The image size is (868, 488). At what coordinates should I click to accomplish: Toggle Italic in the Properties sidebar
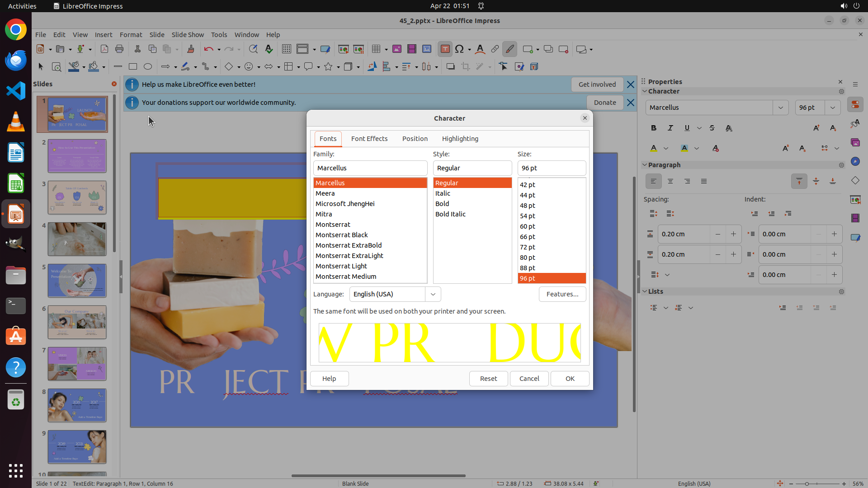[670, 128]
